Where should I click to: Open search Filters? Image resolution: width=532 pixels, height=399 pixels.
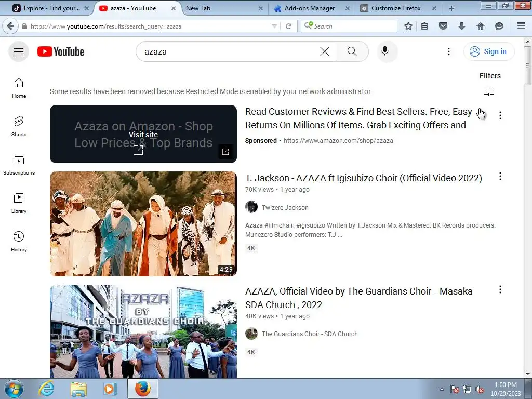[489, 84]
